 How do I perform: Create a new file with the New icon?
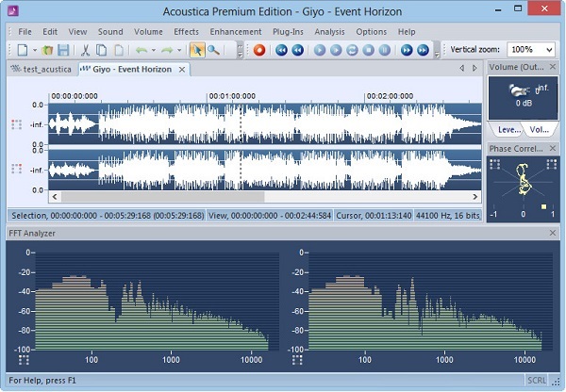tap(22, 50)
